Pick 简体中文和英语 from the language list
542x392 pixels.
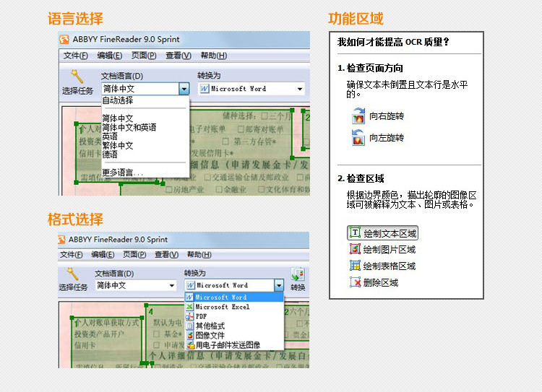[129, 127]
